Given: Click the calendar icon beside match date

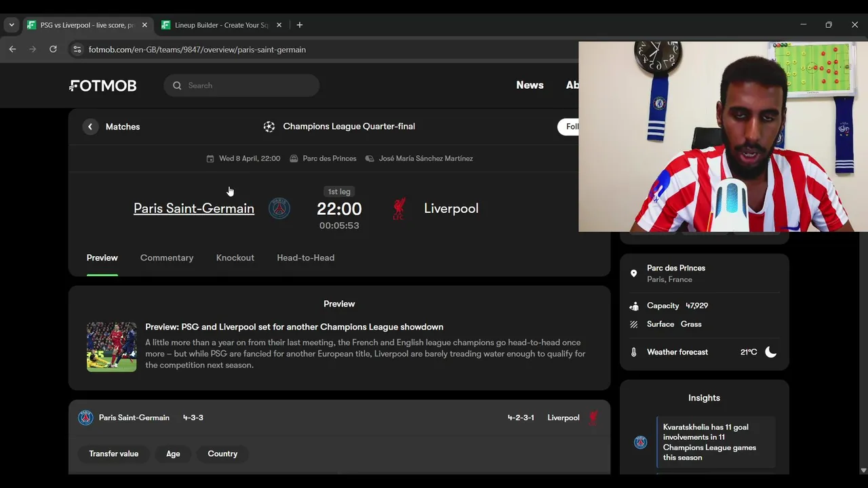Looking at the screenshot, I should pos(210,159).
